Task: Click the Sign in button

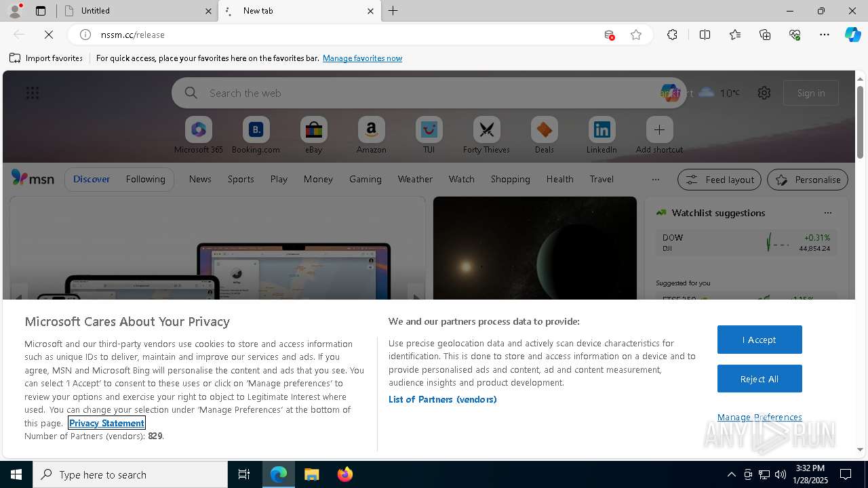Action: (x=811, y=93)
